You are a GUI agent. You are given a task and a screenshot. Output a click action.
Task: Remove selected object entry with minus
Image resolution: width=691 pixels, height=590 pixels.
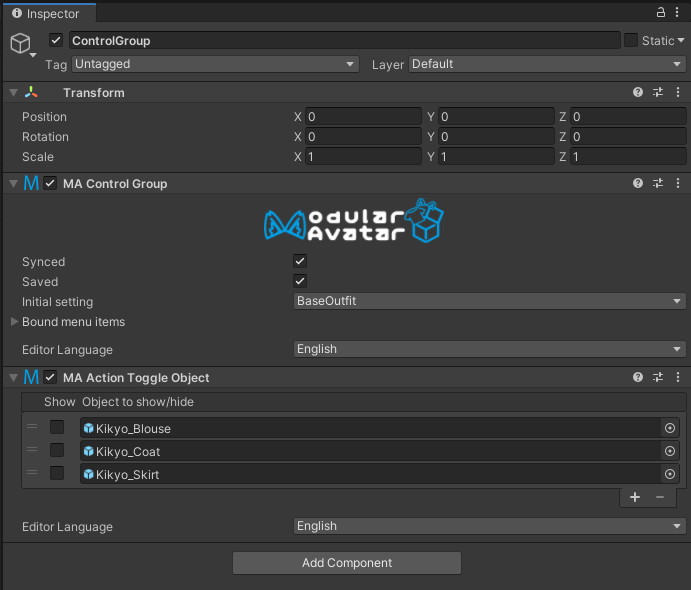(x=660, y=497)
